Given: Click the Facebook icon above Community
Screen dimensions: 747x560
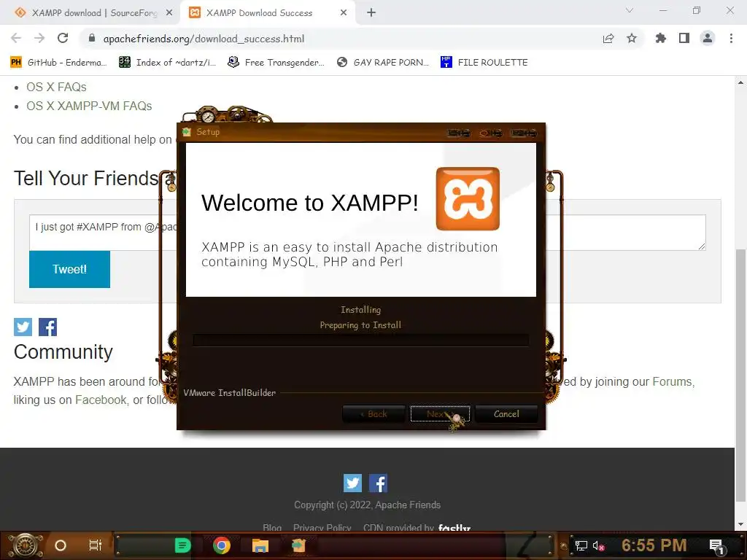Looking at the screenshot, I should coord(47,327).
